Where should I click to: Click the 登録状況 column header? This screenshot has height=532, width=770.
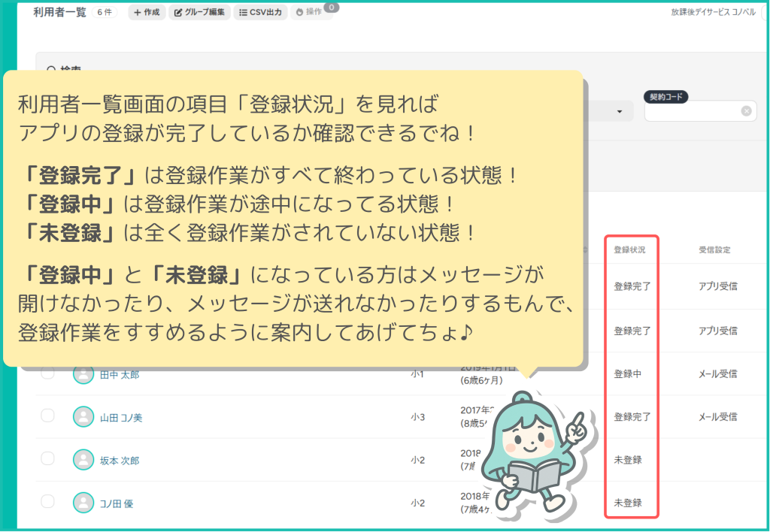[629, 249]
